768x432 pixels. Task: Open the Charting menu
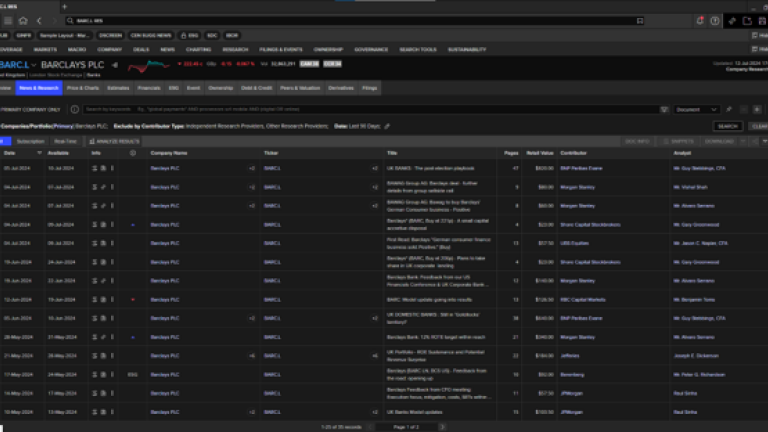[198, 48]
